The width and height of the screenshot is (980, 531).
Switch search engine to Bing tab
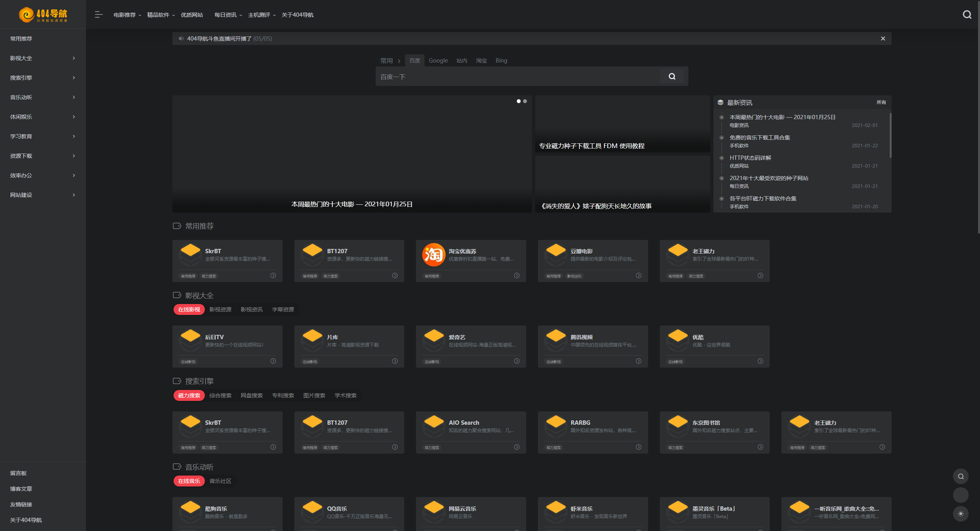click(501, 61)
